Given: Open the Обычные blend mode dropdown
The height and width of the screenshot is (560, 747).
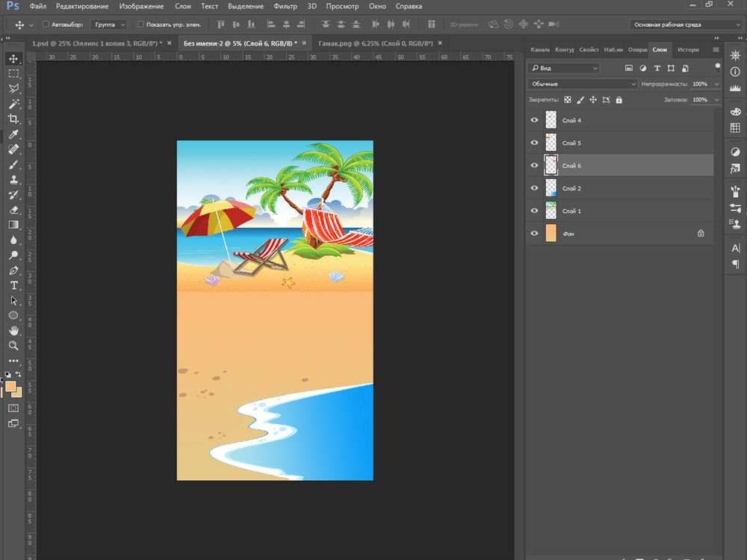Looking at the screenshot, I should pos(583,84).
